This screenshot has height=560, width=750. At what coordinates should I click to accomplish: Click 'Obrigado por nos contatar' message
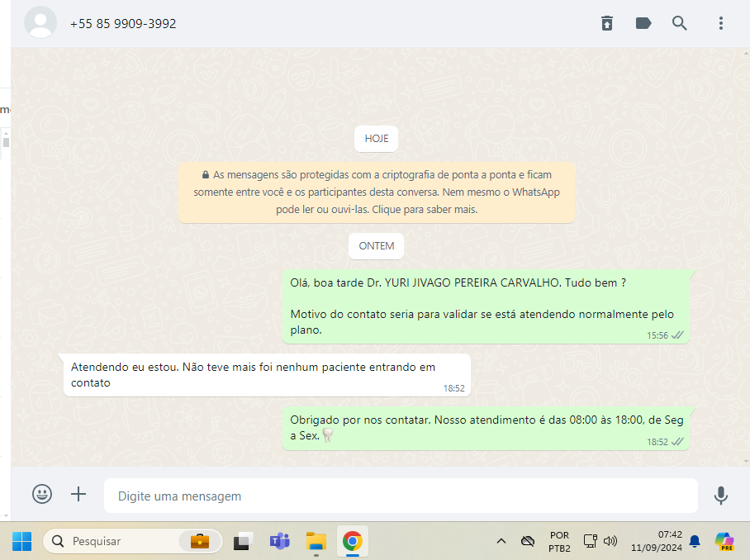point(486,428)
